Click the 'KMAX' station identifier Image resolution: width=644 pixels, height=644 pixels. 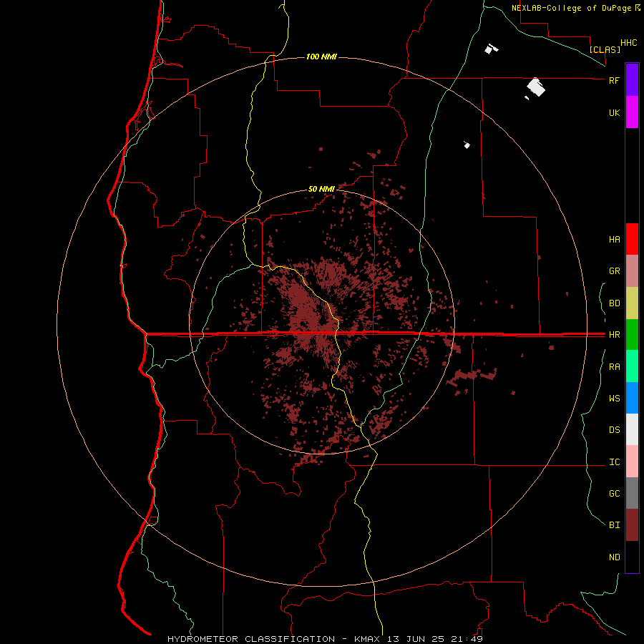pyautogui.click(x=367, y=639)
